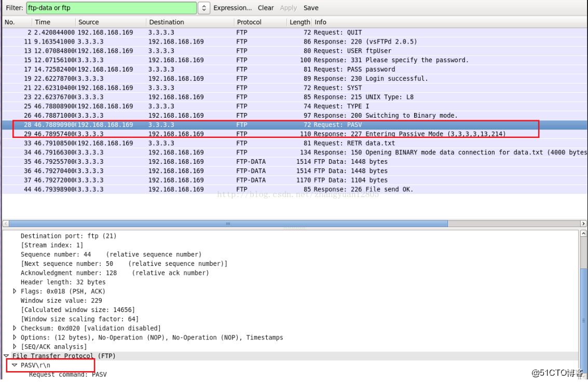Click the horizontal scrollbar left arrow
Screen dimensions: 588x382
tap(6, 223)
